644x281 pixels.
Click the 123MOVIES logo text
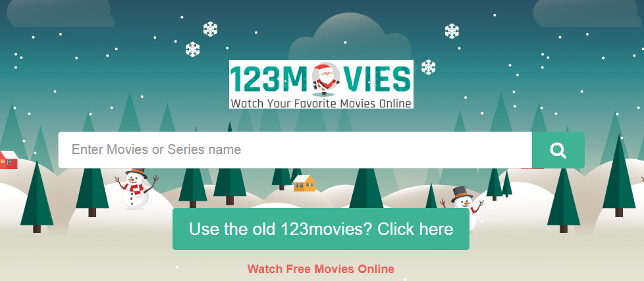pos(321,78)
